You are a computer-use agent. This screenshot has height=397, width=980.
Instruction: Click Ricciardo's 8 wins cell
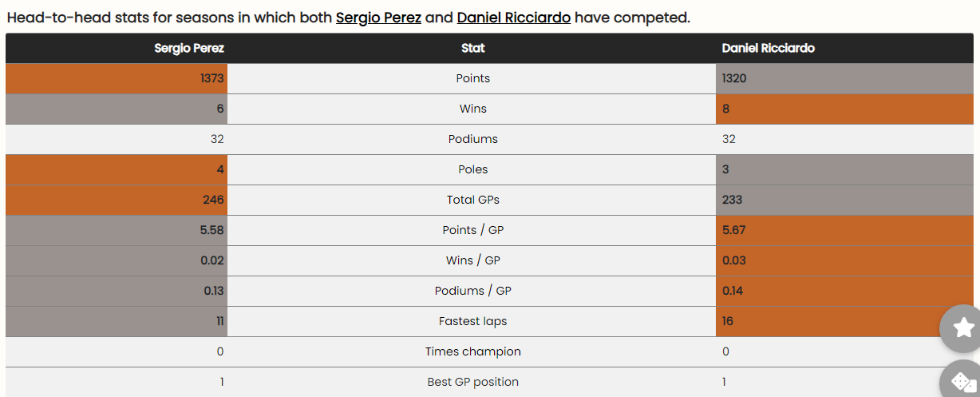tap(844, 109)
